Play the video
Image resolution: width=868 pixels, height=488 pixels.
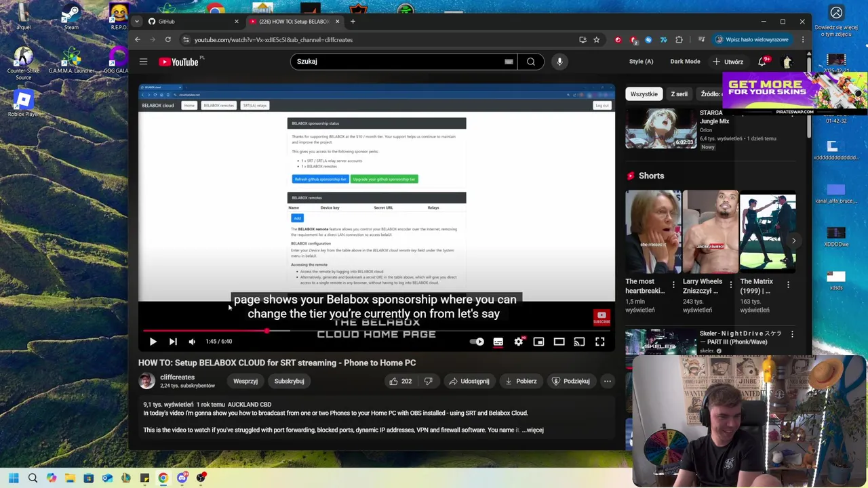pyautogui.click(x=153, y=342)
